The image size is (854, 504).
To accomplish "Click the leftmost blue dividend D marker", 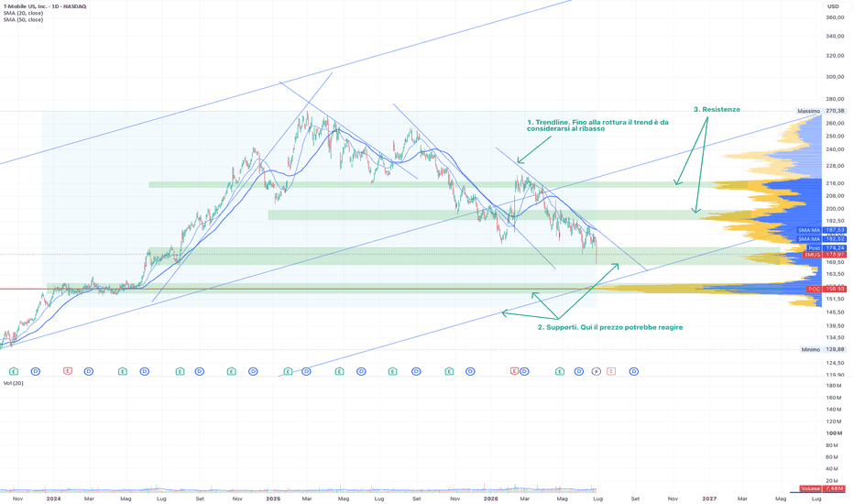I will point(36,372).
